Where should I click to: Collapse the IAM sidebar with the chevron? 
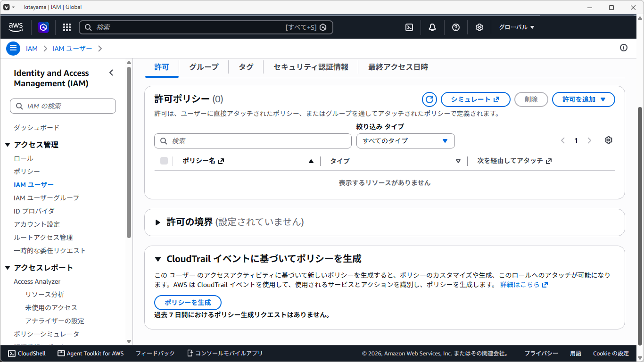click(x=111, y=73)
